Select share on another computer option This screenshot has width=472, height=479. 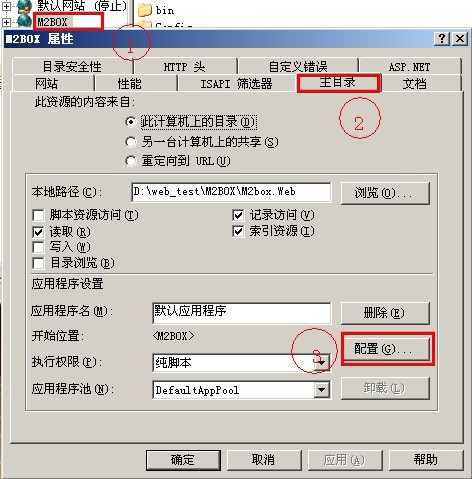click(x=131, y=142)
